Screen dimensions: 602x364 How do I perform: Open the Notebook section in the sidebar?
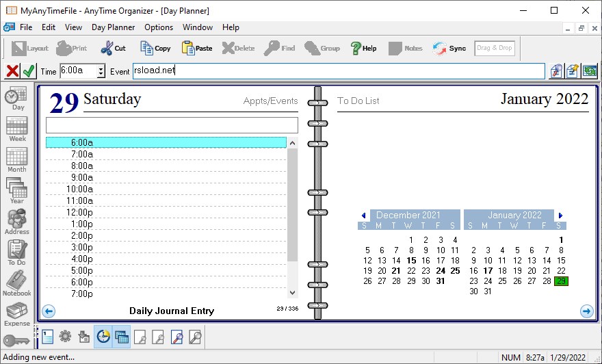[17, 283]
